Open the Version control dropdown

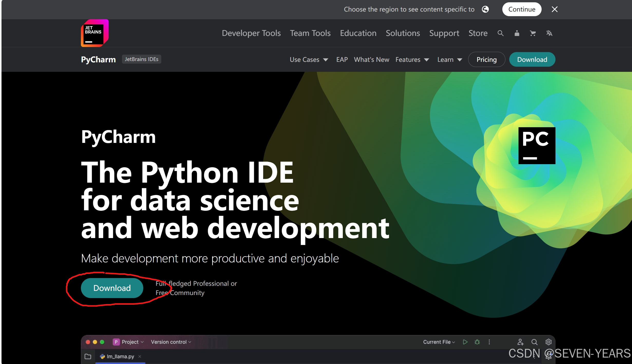click(171, 342)
